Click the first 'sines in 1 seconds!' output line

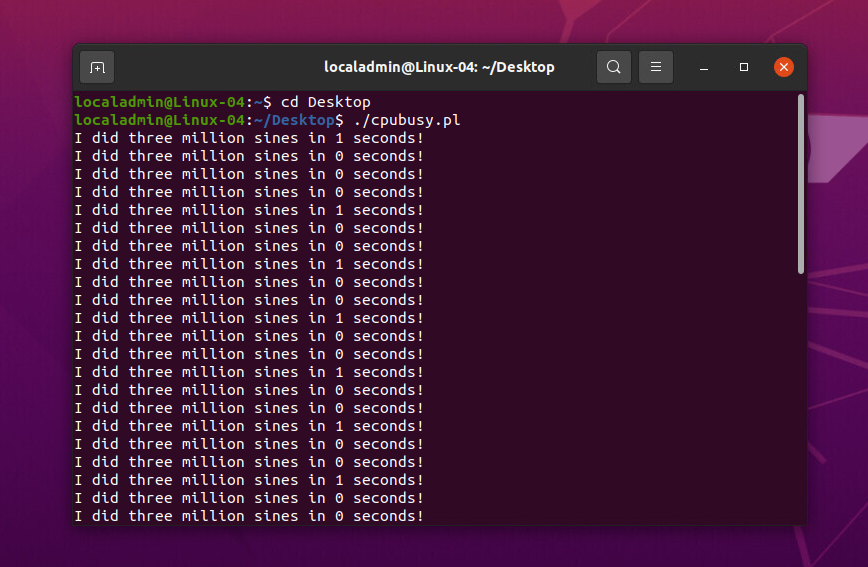point(249,138)
